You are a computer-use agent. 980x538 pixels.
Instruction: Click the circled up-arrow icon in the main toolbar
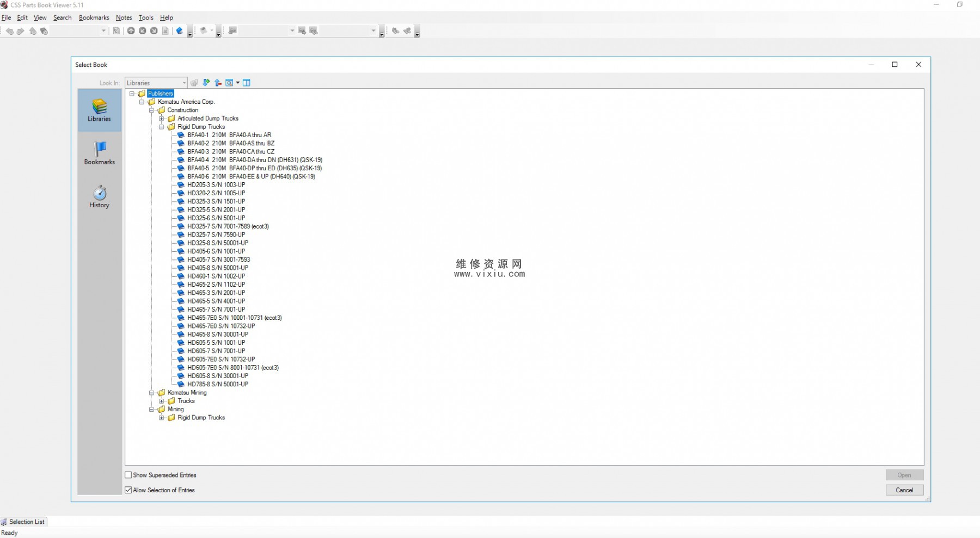click(131, 31)
